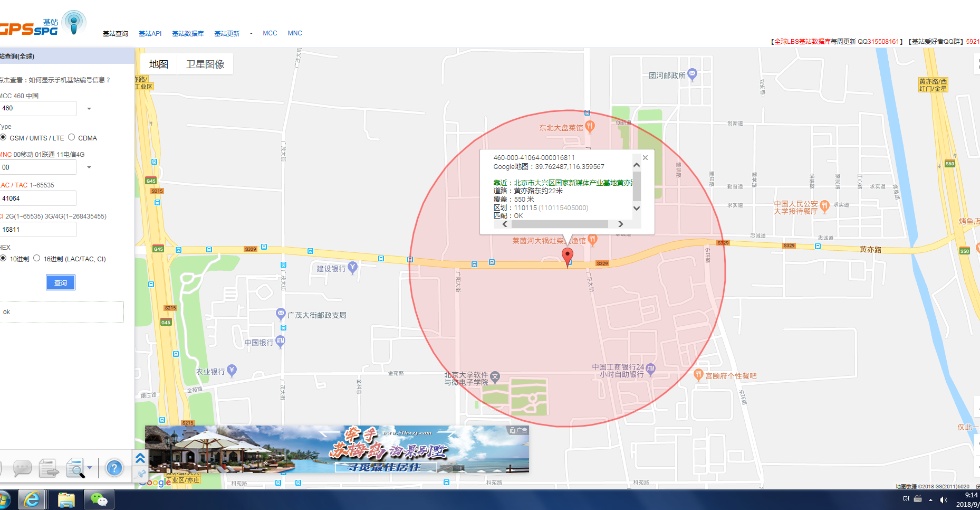Open the MCC 460 dropdown arrow
The height and width of the screenshot is (510, 980).
click(x=89, y=109)
